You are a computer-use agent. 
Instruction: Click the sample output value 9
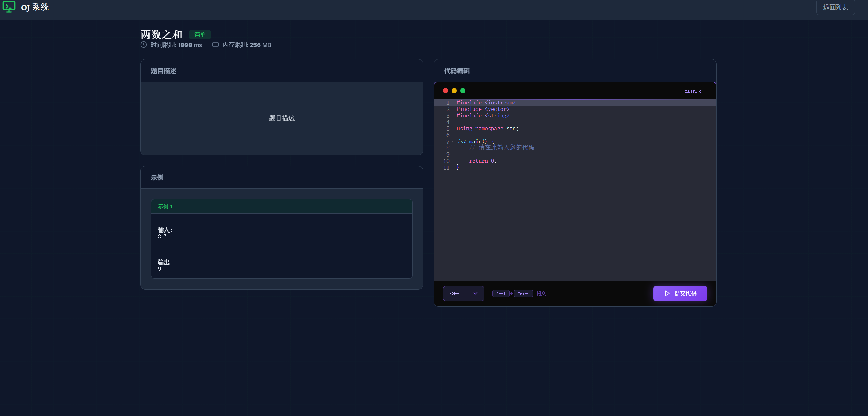click(x=160, y=269)
